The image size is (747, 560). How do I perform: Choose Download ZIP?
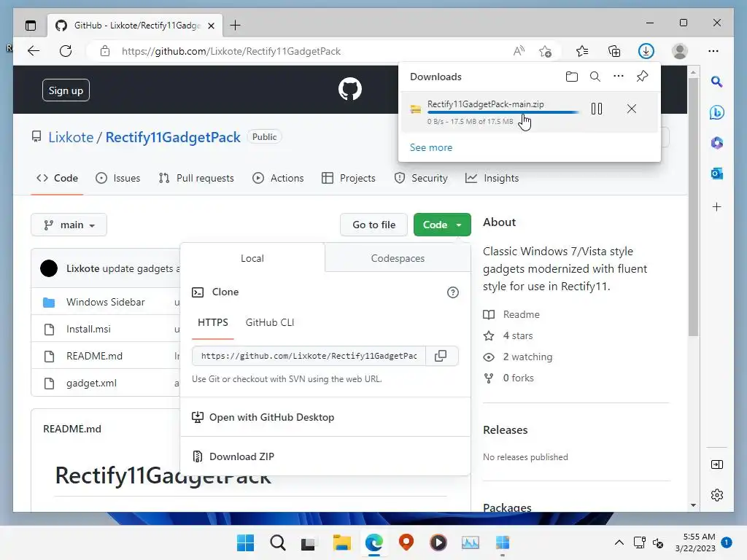[241, 456]
